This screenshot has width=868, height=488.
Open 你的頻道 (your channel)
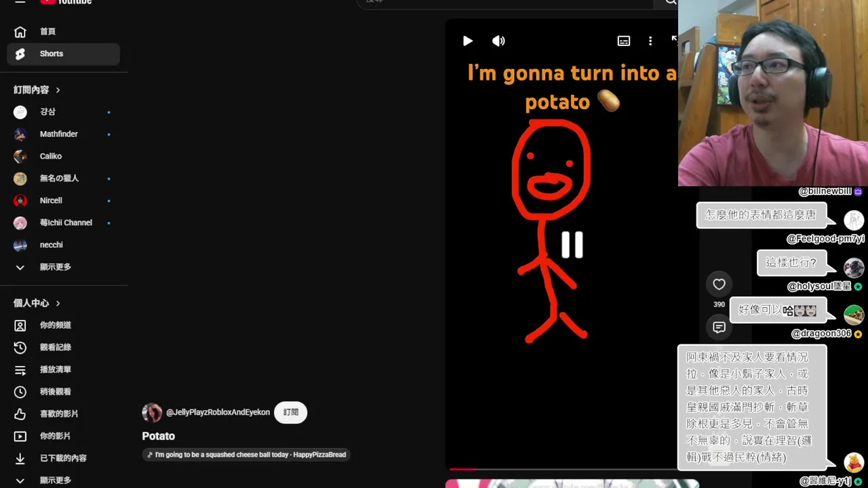click(63, 325)
